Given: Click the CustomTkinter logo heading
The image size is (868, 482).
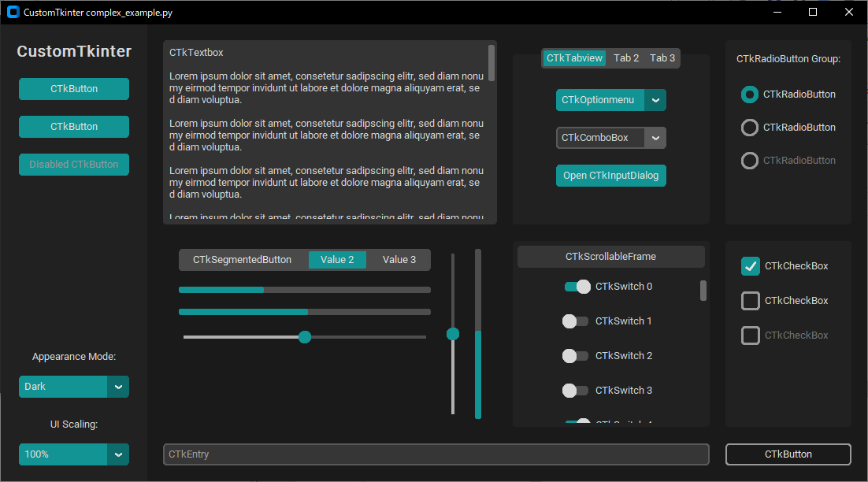Looking at the screenshot, I should coord(74,51).
